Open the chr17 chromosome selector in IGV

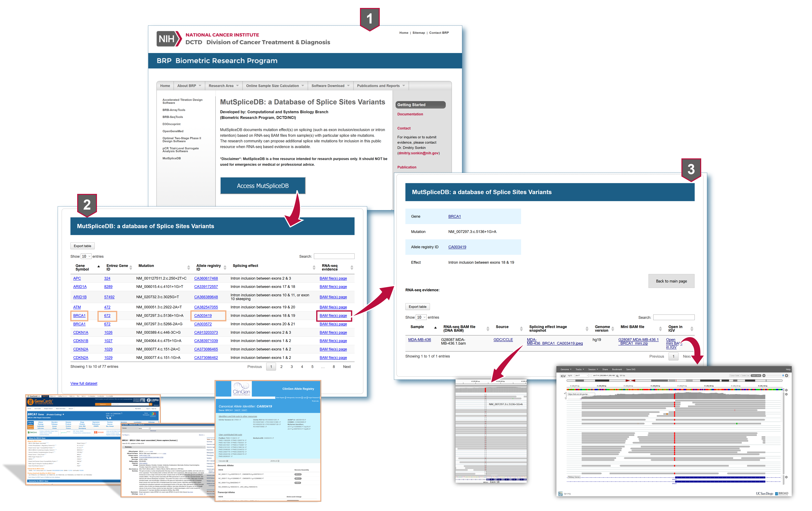point(582,376)
